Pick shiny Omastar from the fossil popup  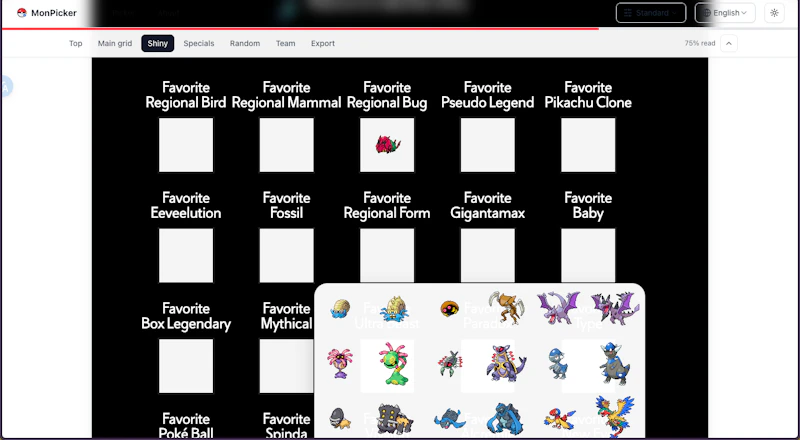[395, 308]
